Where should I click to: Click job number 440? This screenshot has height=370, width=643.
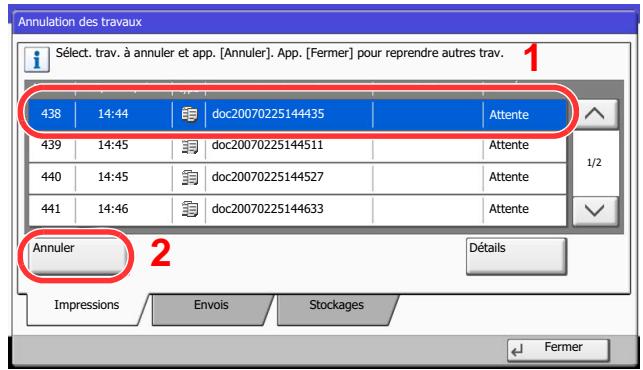point(51,177)
